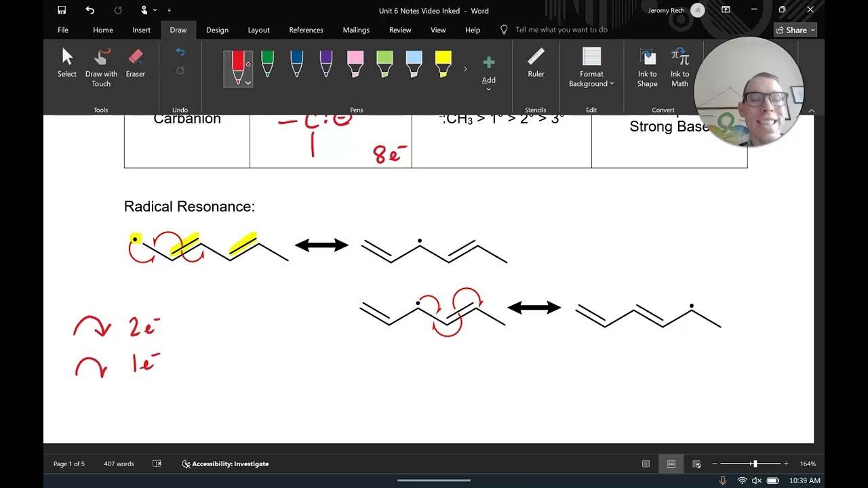This screenshot has width=868, height=488.
Task: Undo using the title bar arrow
Action: tap(90, 10)
